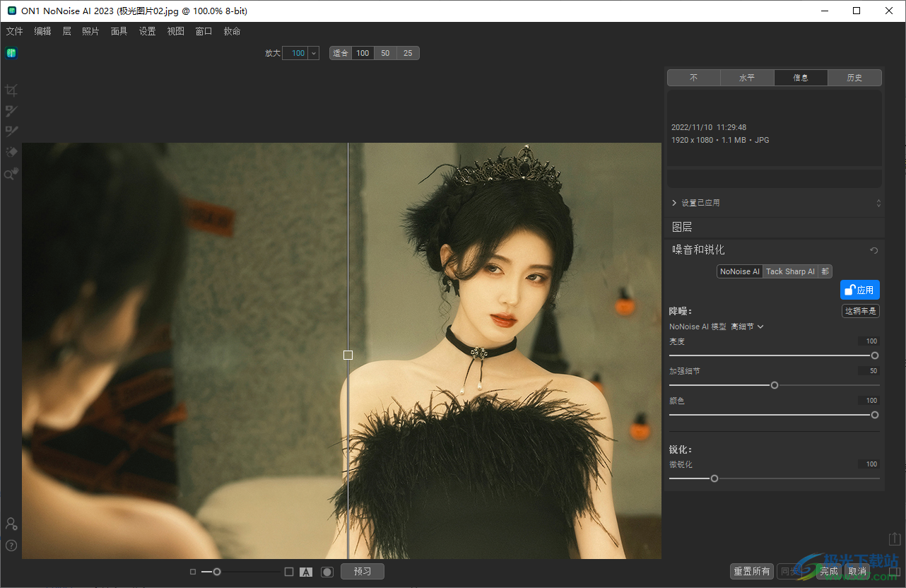
Task: Switch to the 历史 tab
Action: [854, 78]
